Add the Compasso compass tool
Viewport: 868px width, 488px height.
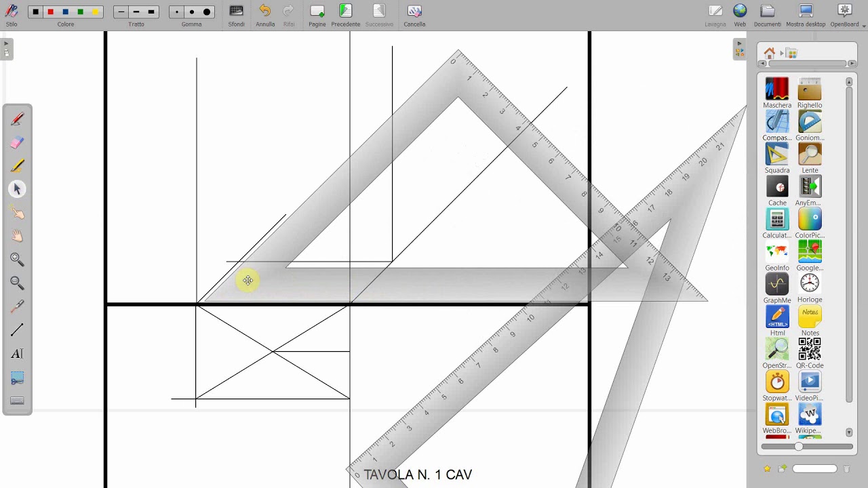(777, 125)
